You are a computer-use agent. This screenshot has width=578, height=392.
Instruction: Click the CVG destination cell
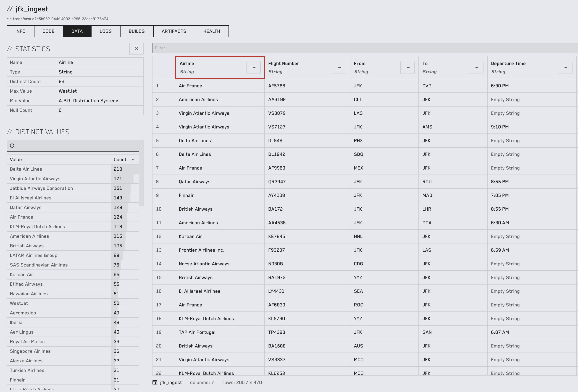tap(453, 86)
